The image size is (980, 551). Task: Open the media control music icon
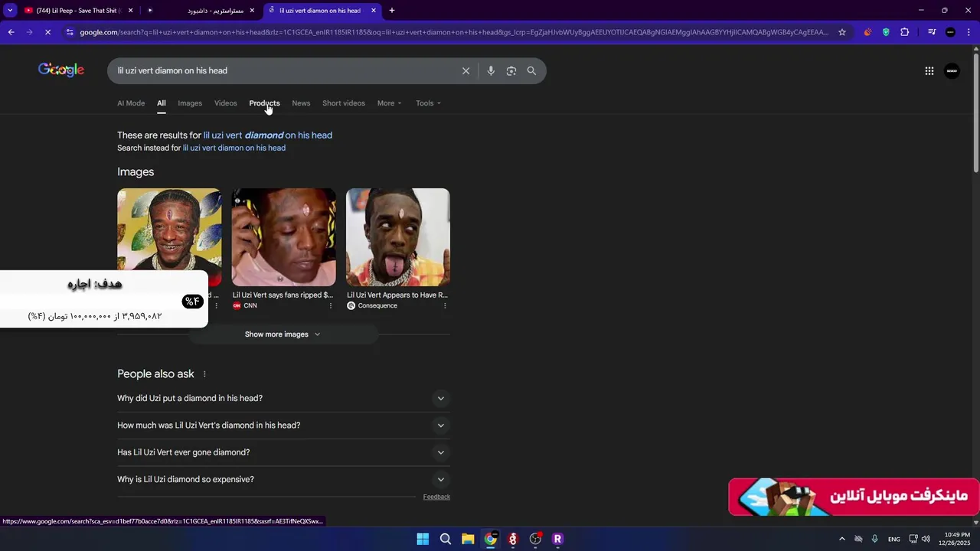[932, 32]
